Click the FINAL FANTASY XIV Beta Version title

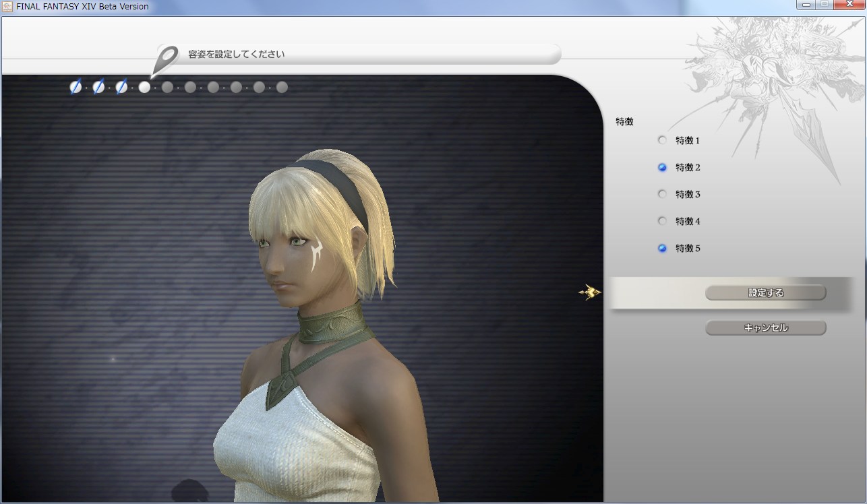click(x=82, y=7)
